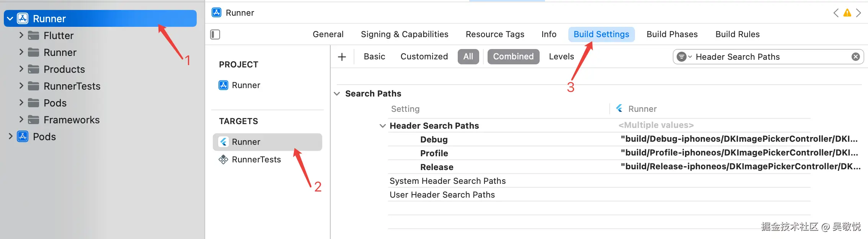
Task: Show only Basic build settings
Action: click(374, 57)
